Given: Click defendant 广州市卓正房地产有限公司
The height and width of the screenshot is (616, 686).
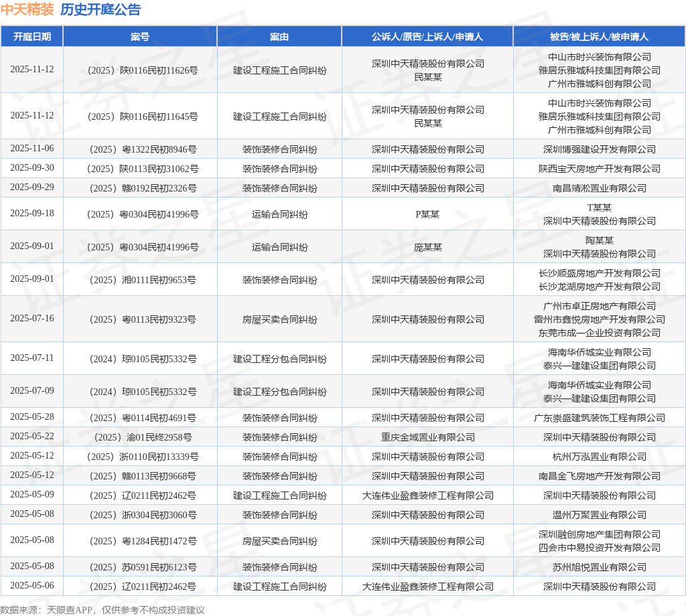Looking at the screenshot, I should pyautogui.click(x=600, y=306).
